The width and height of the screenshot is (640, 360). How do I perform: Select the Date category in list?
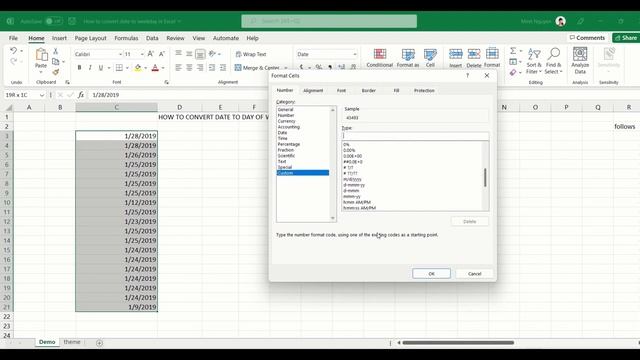[282, 133]
